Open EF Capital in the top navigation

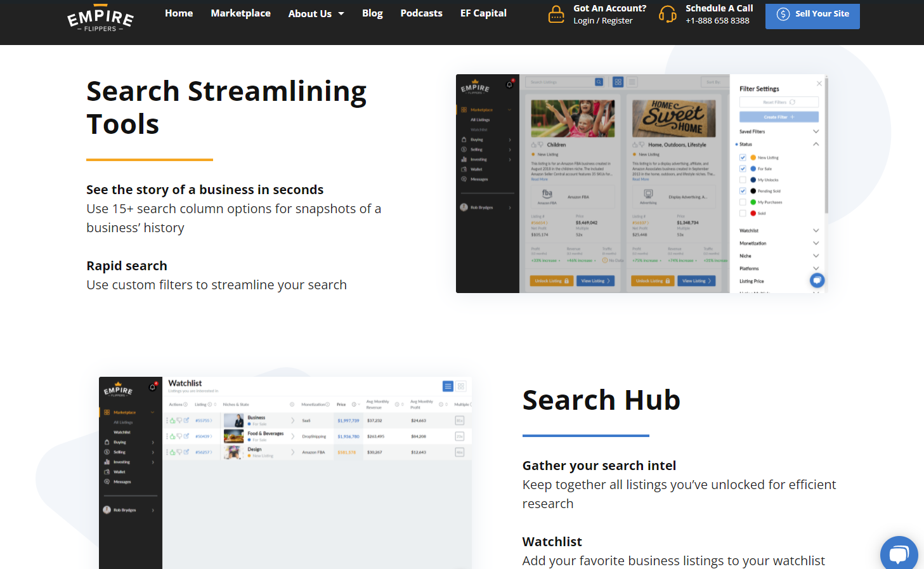click(483, 13)
